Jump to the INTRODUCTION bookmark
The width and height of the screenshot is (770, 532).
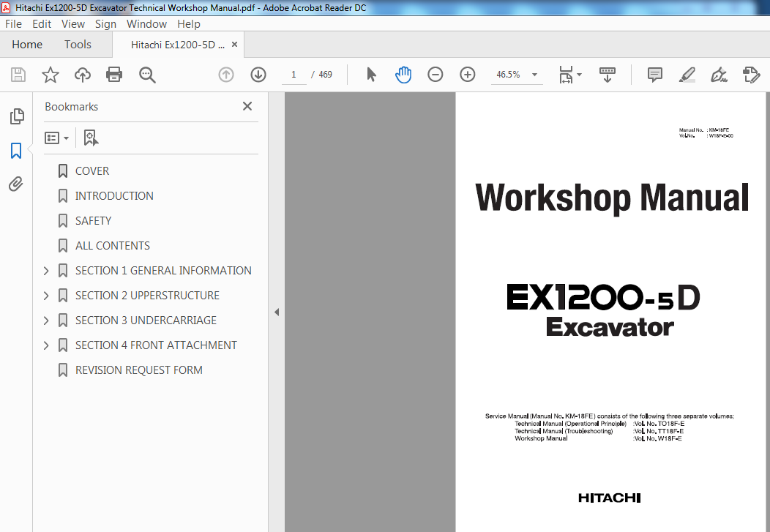[x=114, y=196]
